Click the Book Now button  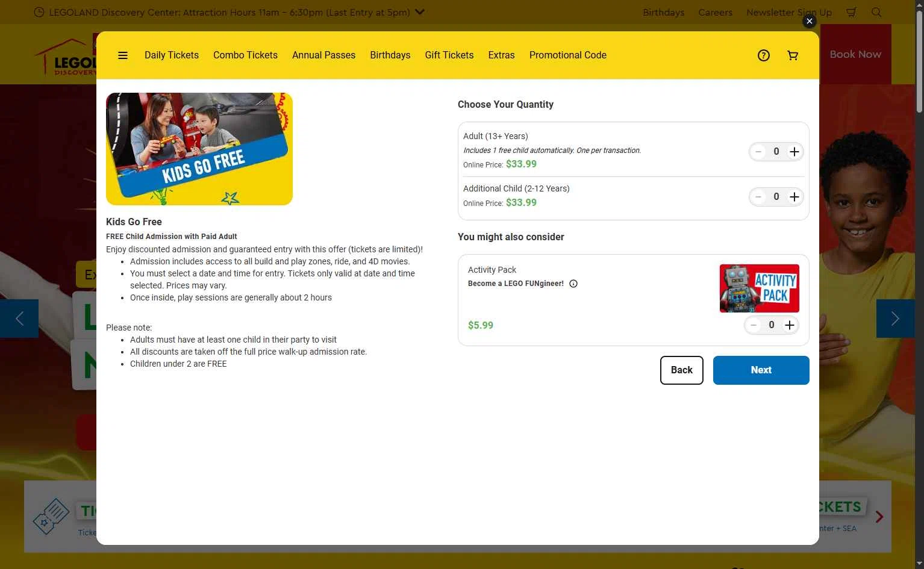855,54
